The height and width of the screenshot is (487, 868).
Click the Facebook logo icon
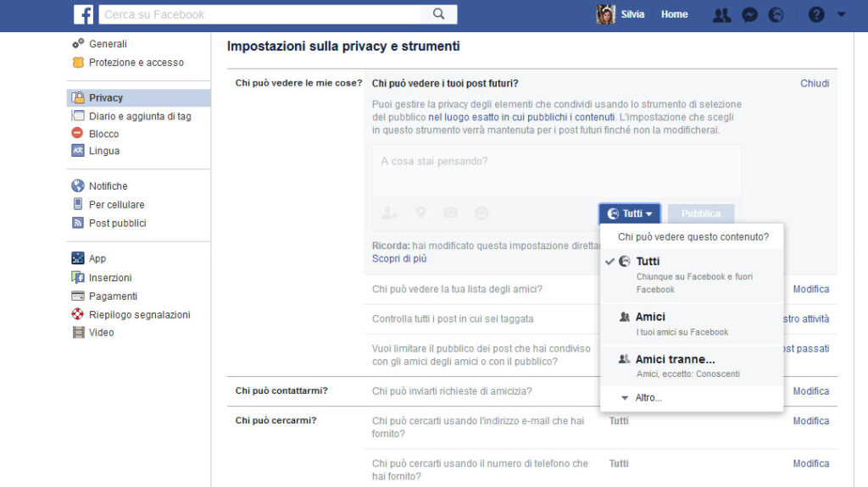[84, 14]
